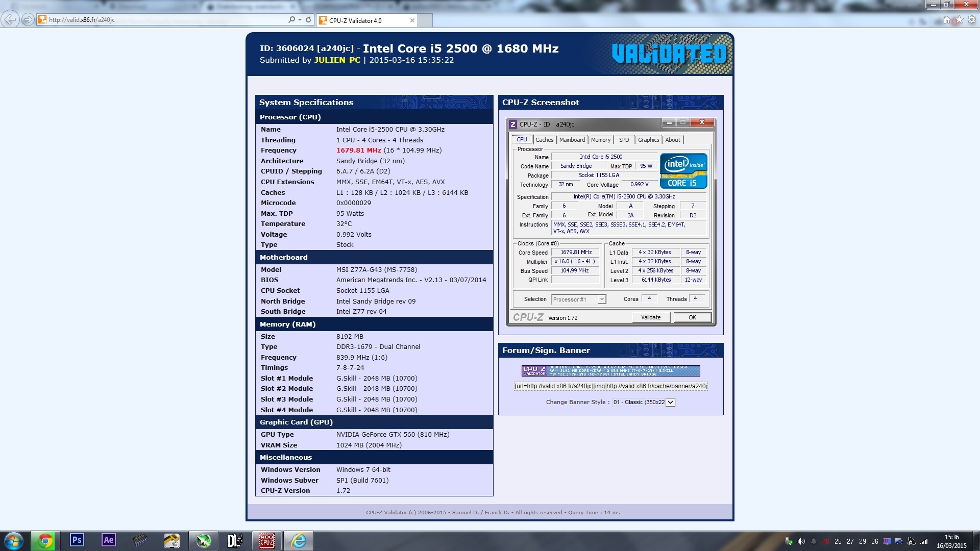Click the browser forward arrow button
Image resolution: width=980 pixels, height=551 pixels.
(x=28, y=20)
